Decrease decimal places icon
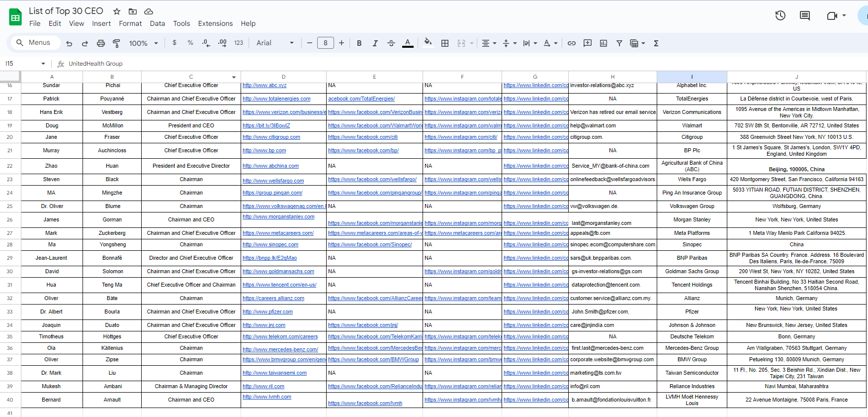 tap(206, 43)
